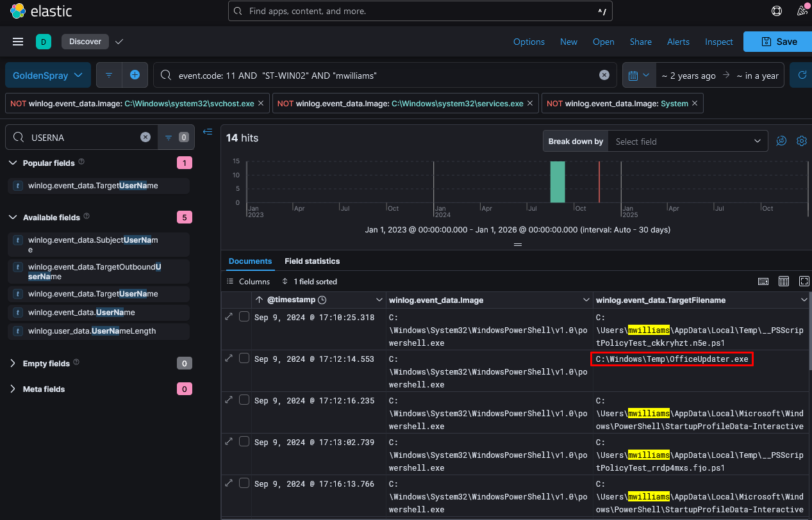
Task: Open the Image column options chevron
Action: (x=585, y=300)
